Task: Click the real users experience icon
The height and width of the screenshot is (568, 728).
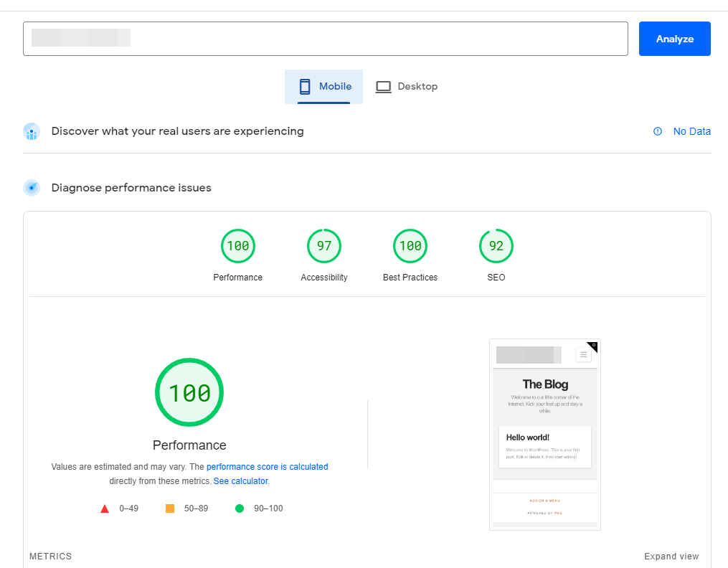Action: (x=32, y=131)
